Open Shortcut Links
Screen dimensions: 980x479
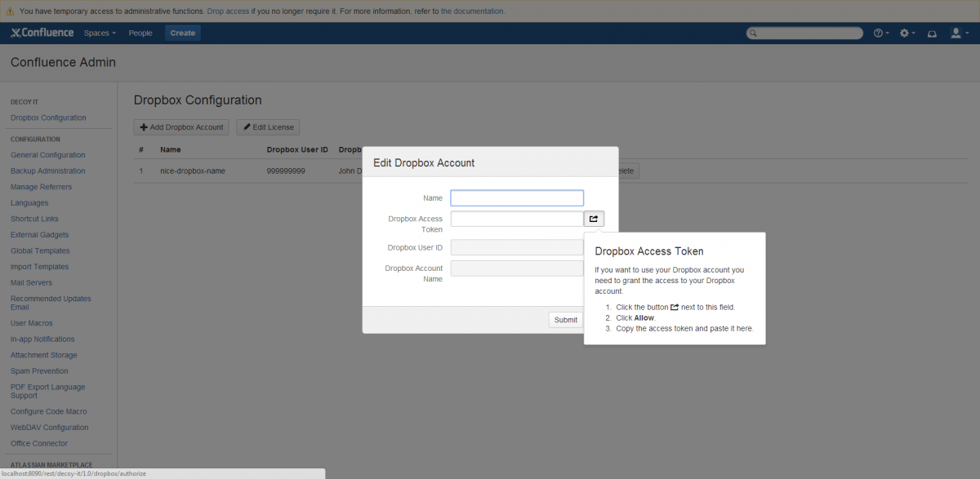click(x=34, y=219)
